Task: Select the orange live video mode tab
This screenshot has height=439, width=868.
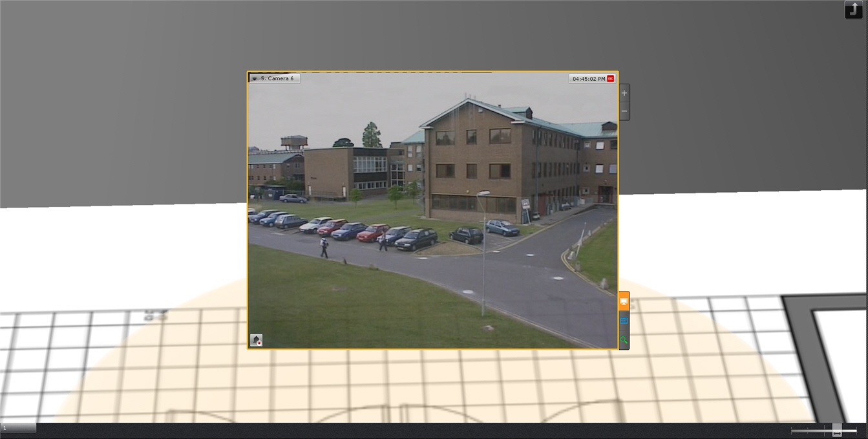Action: (x=624, y=301)
